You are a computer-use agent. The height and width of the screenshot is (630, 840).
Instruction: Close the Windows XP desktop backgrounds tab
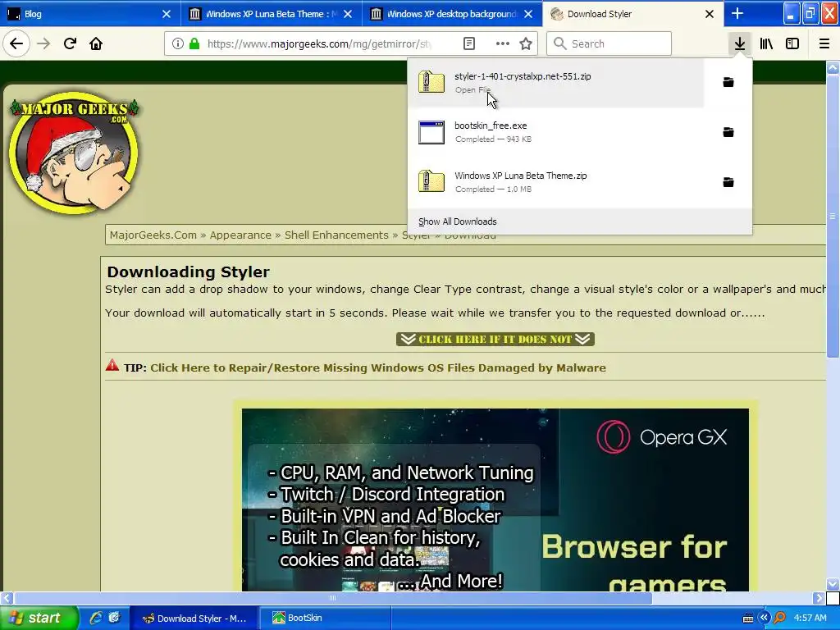point(528,14)
